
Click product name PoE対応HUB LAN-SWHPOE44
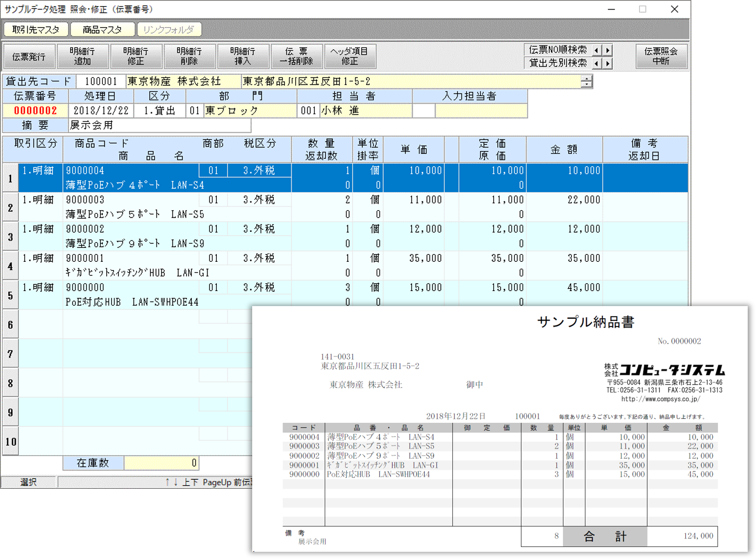132,302
